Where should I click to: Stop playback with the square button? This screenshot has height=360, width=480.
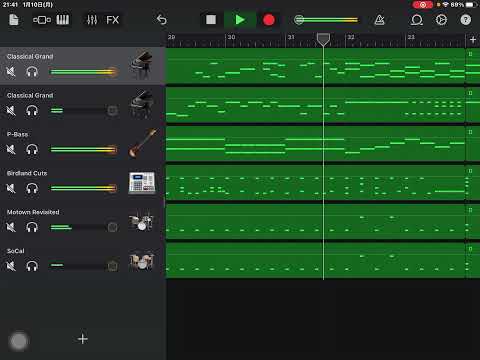point(211,20)
